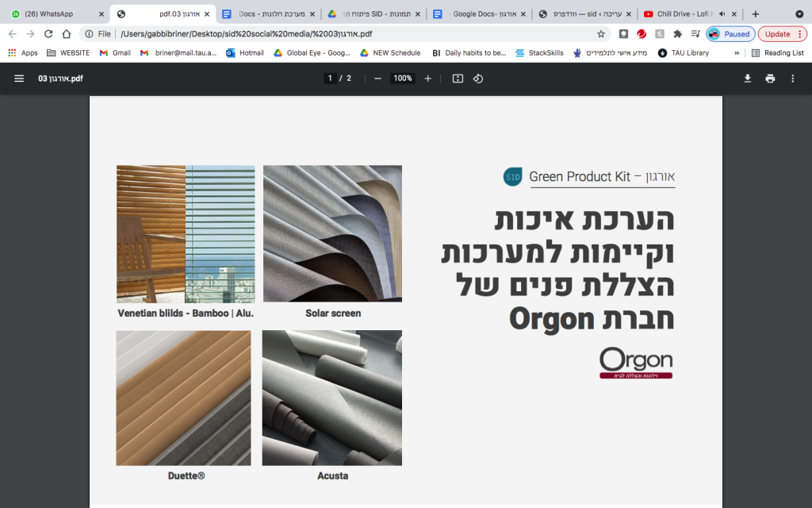Print the PDF document
The width and height of the screenshot is (812, 508).
[x=770, y=79]
